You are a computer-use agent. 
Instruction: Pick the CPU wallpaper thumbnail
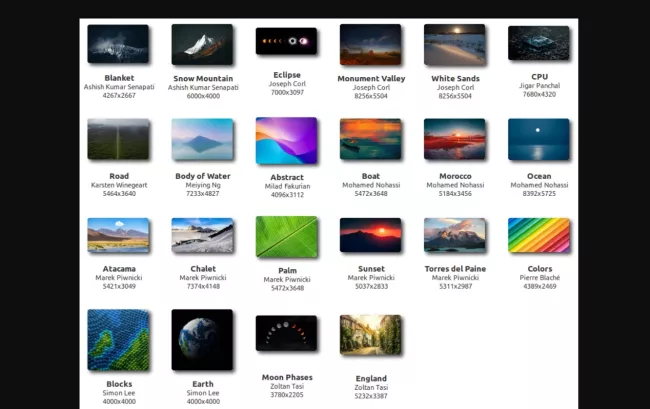pos(539,44)
